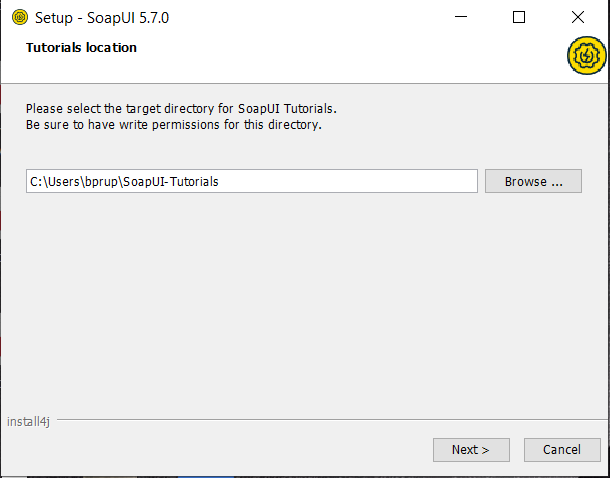
Task: Cancel the SoapUI setup
Action: [562, 450]
